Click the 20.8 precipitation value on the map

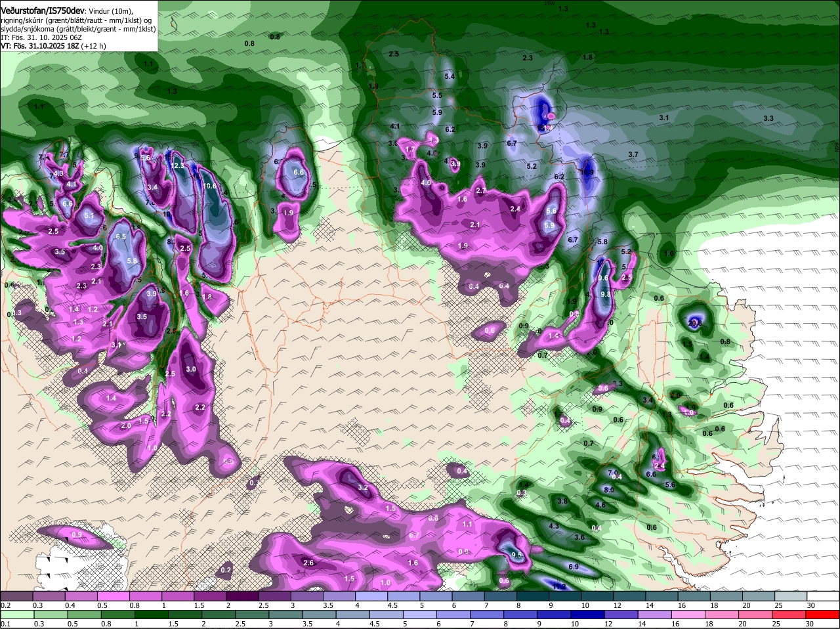point(694,323)
